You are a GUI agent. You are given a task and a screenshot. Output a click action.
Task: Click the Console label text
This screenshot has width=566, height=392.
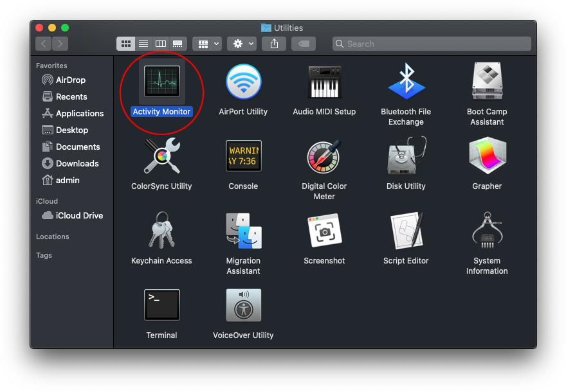pyautogui.click(x=243, y=186)
